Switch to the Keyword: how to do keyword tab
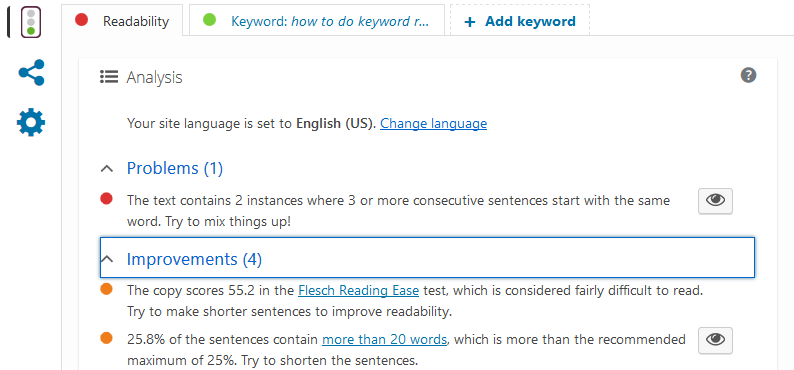 click(317, 20)
